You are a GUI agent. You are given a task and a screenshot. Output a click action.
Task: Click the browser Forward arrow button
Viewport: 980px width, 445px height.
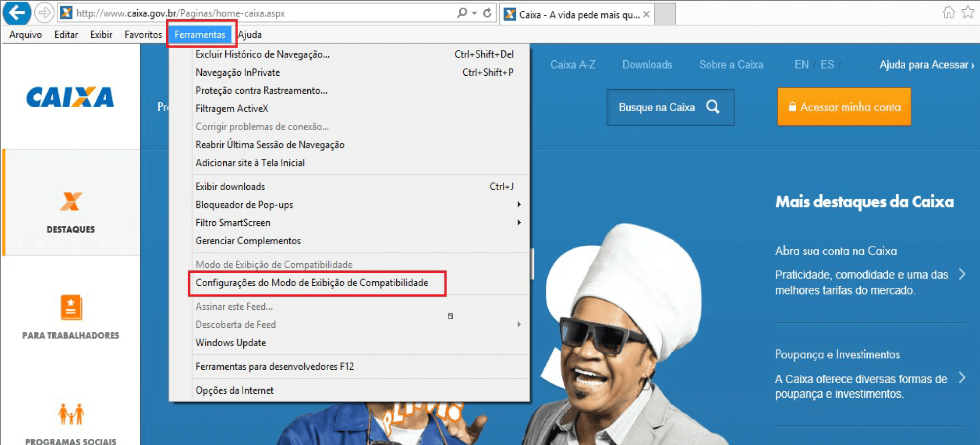(44, 13)
